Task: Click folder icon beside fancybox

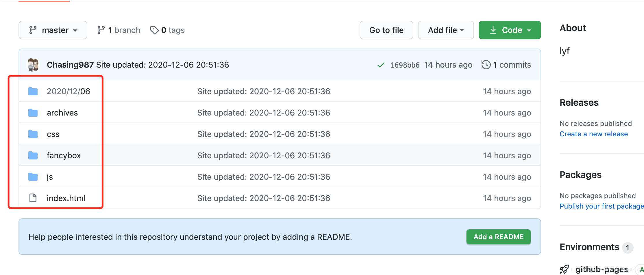Action: click(33, 155)
